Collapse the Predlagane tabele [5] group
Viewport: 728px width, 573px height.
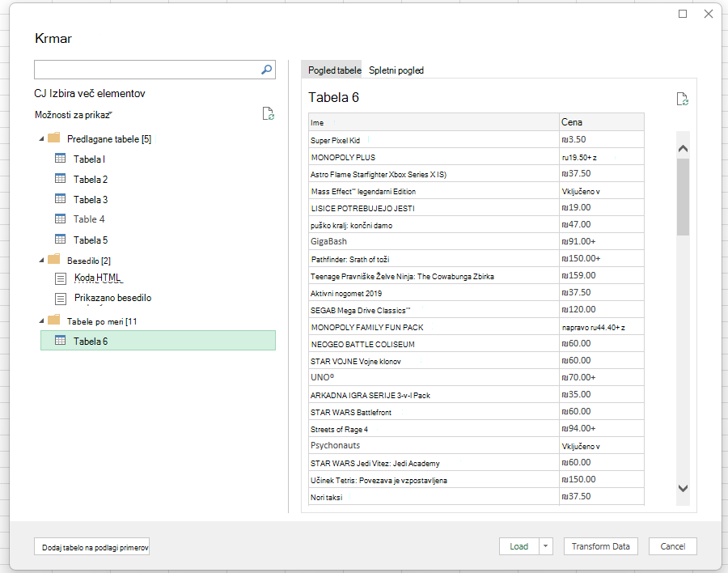pyautogui.click(x=41, y=139)
